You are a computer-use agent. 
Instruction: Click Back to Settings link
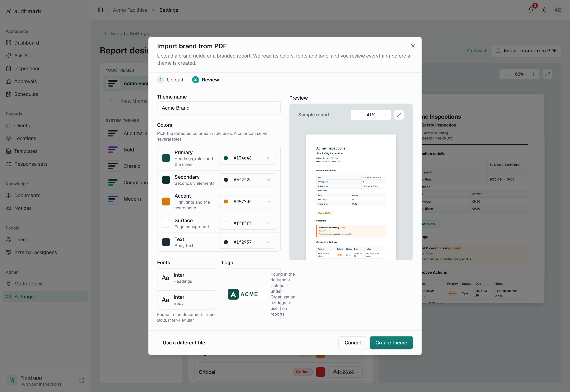[126, 34]
